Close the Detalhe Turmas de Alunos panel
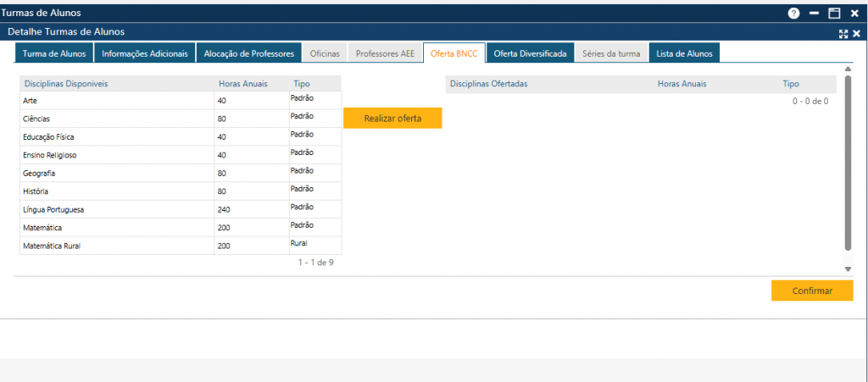The height and width of the screenshot is (382, 868). pyautogui.click(x=856, y=34)
